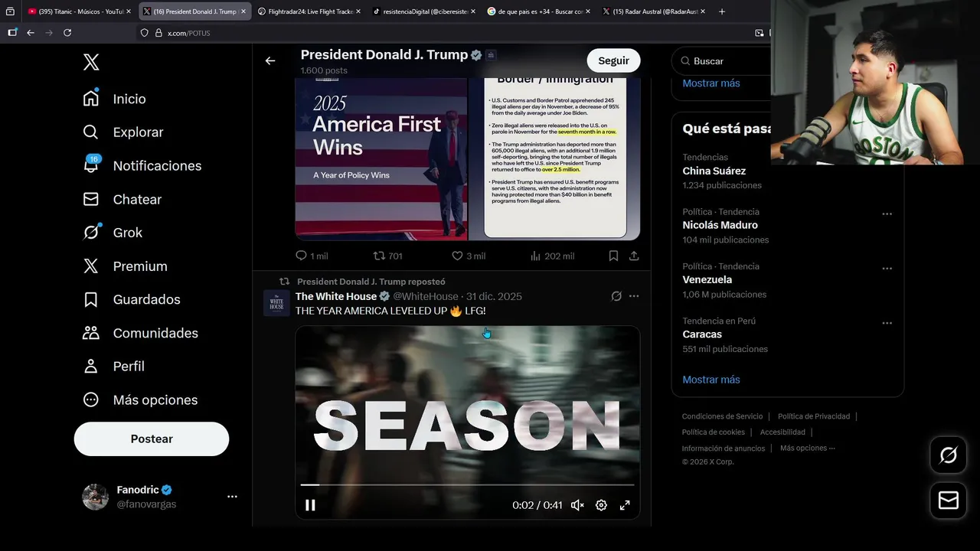Screen dimensions: 980x551
Task: Open video settings gear
Action: tap(601, 505)
